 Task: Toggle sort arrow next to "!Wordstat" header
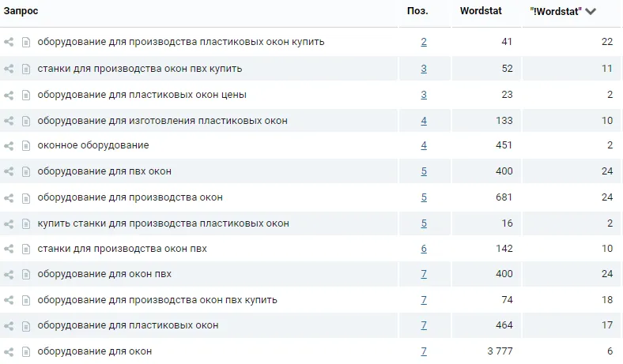(x=591, y=12)
